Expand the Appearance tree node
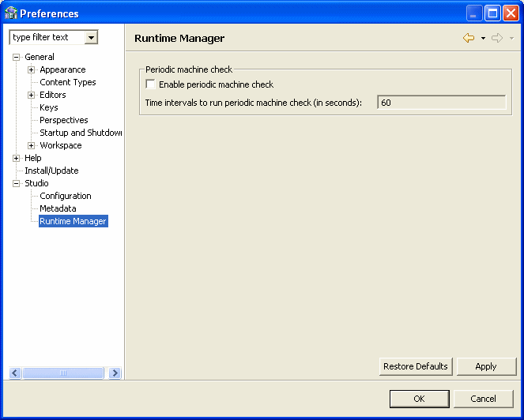The width and height of the screenshot is (524, 420). click(x=32, y=69)
